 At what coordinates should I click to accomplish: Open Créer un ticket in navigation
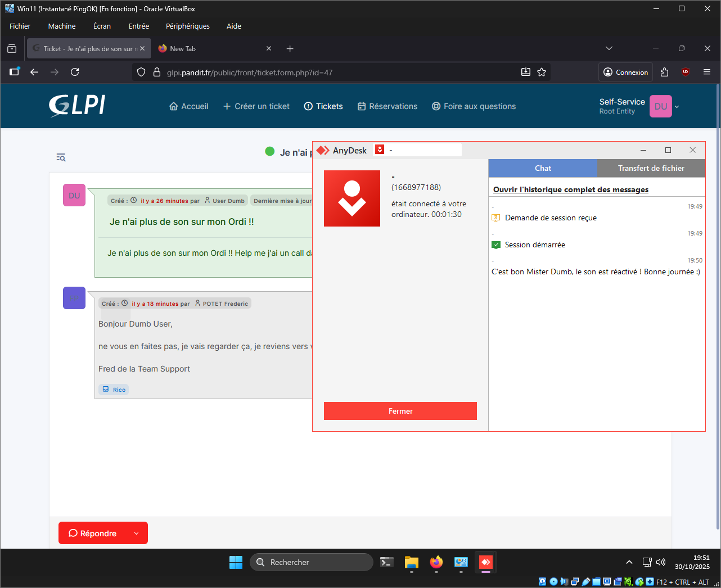(256, 106)
